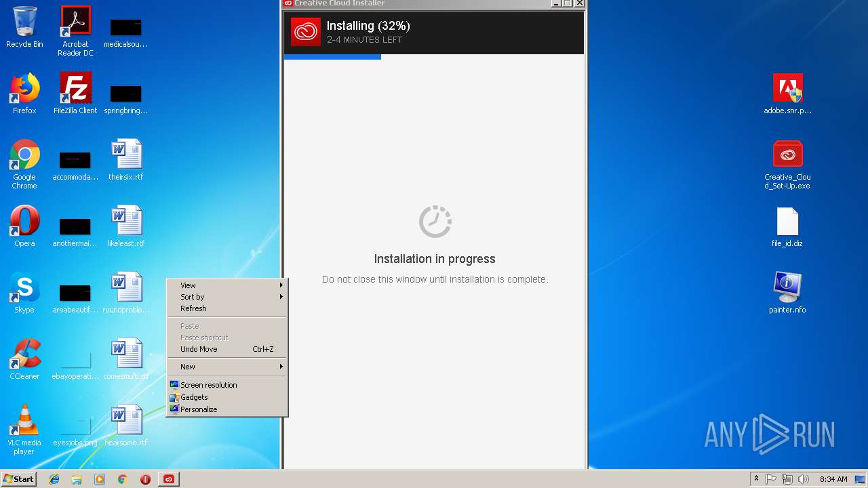Minimize the Creative Cloud Installer window
Image resolution: width=868 pixels, height=488 pixels.
[x=555, y=3]
